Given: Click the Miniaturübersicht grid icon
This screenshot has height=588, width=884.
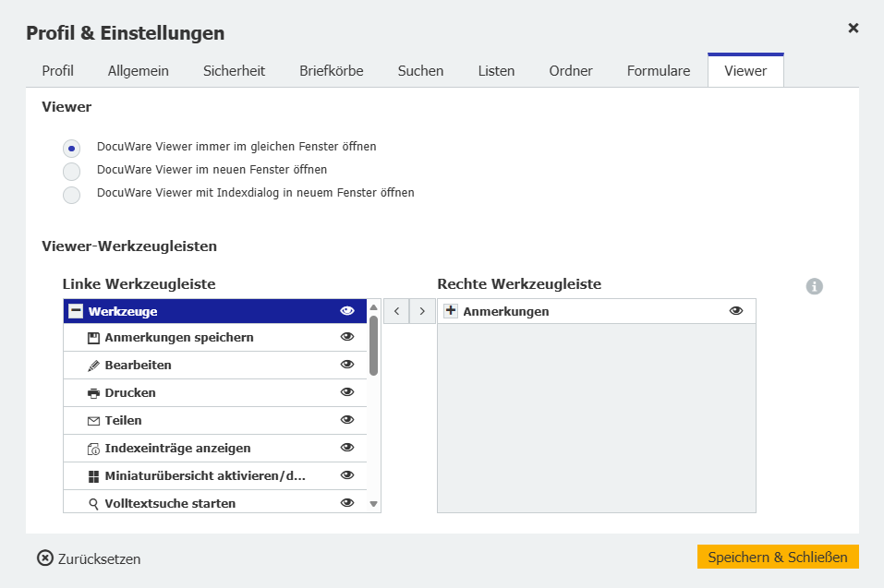Looking at the screenshot, I should click(x=93, y=476).
